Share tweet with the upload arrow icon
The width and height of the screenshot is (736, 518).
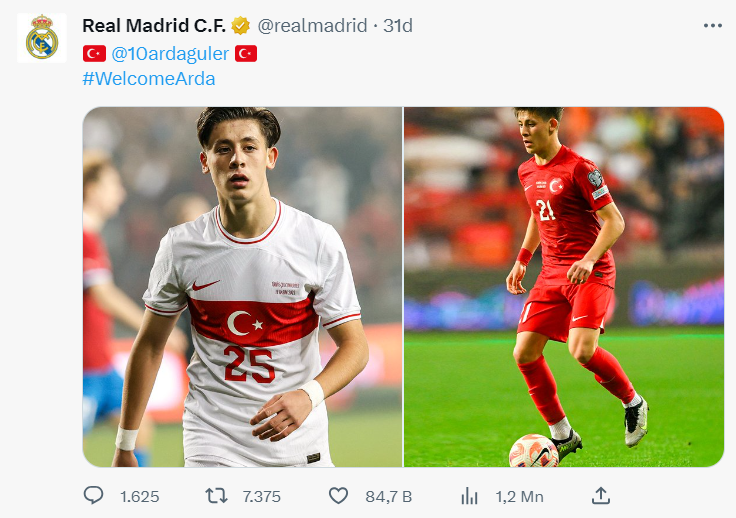point(601,495)
